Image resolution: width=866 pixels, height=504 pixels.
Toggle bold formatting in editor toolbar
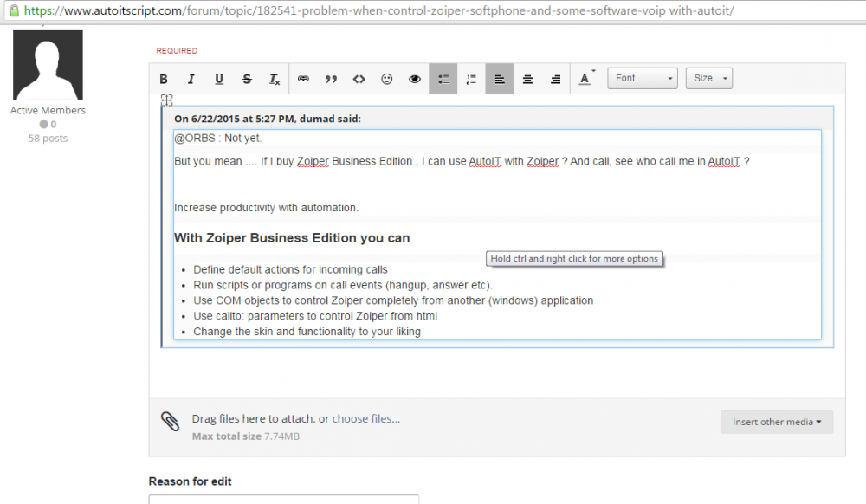click(x=164, y=79)
